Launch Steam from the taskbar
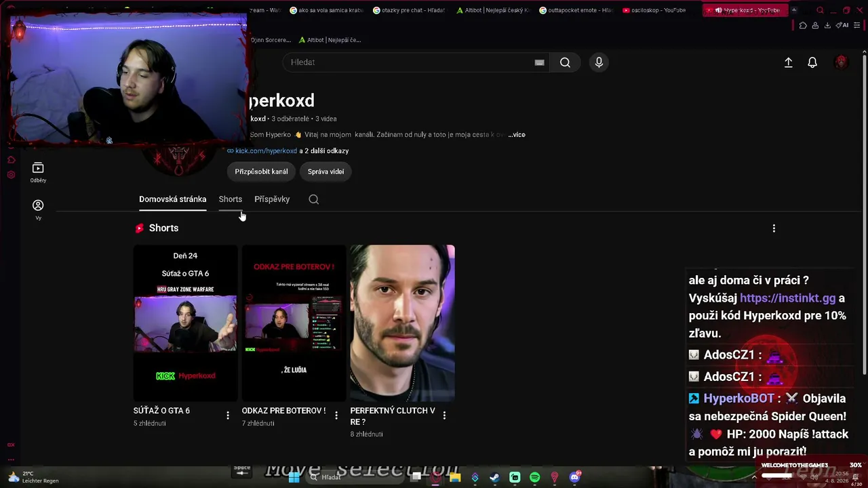 [x=494, y=477]
